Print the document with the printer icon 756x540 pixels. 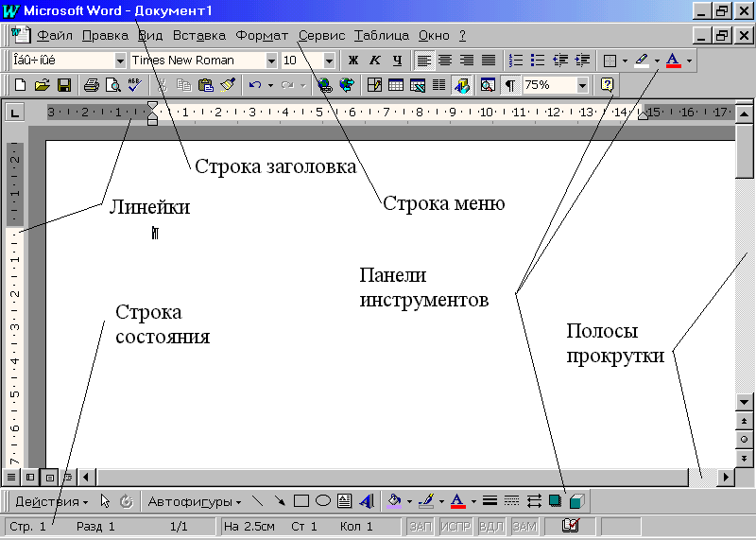click(x=91, y=85)
